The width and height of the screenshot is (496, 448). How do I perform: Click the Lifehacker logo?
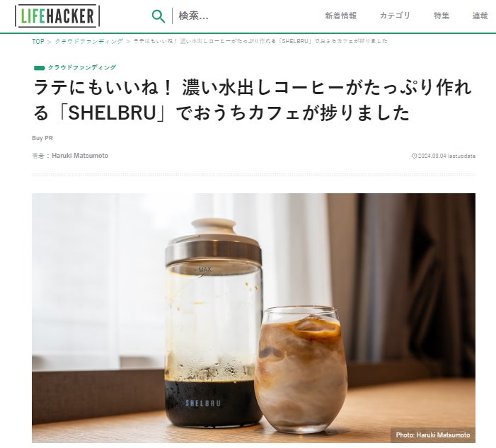click(x=57, y=16)
